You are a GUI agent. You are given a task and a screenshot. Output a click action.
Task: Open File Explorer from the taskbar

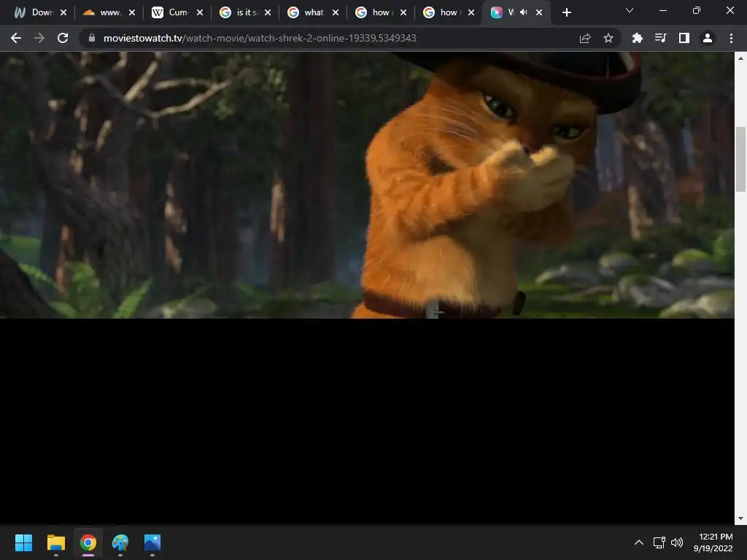click(x=55, y=542)
